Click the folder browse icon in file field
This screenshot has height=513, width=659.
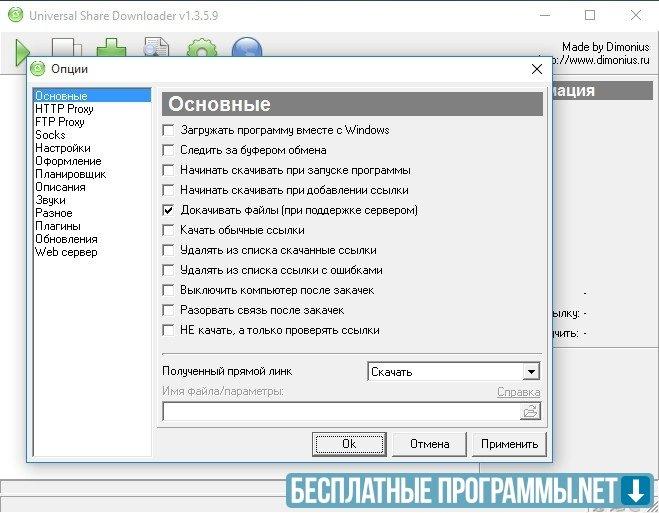point(530,411)
